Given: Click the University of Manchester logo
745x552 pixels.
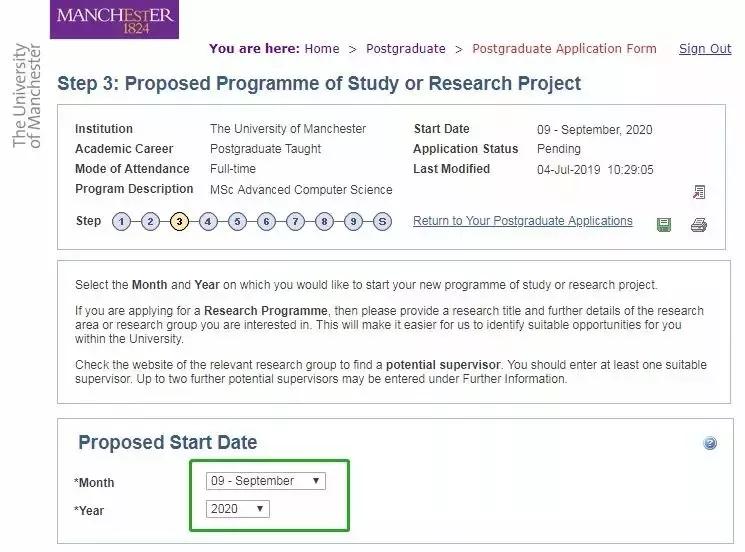Looking at the screenshot, I should click(117, 19).
